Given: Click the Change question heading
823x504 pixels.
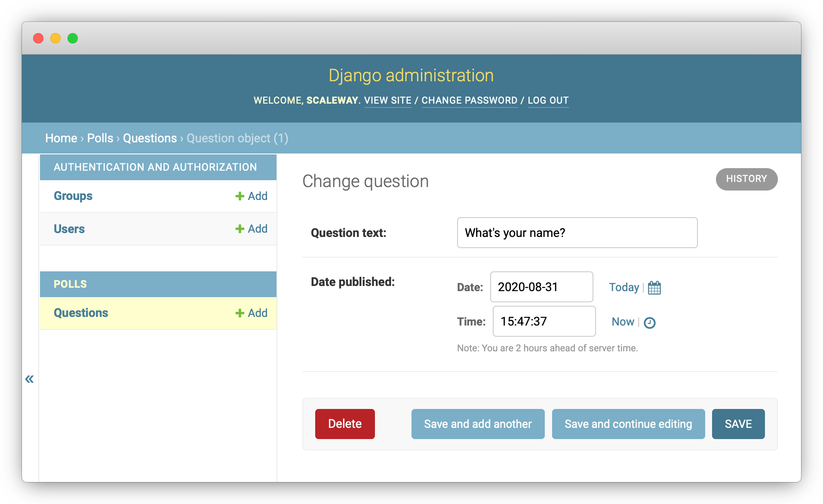Looking at the screenshot, I should click(x=365, y=181).
